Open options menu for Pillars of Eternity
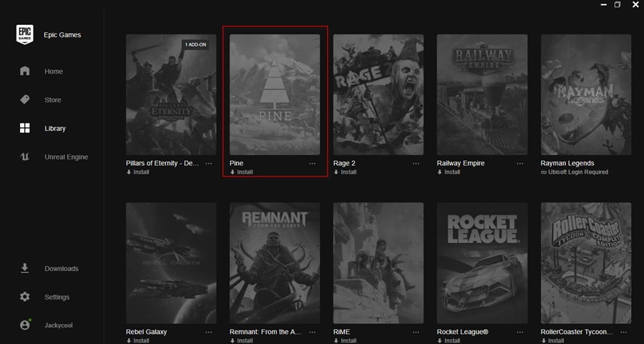The image size is (644, 344). pyautogui.click(x=209, y=163)
